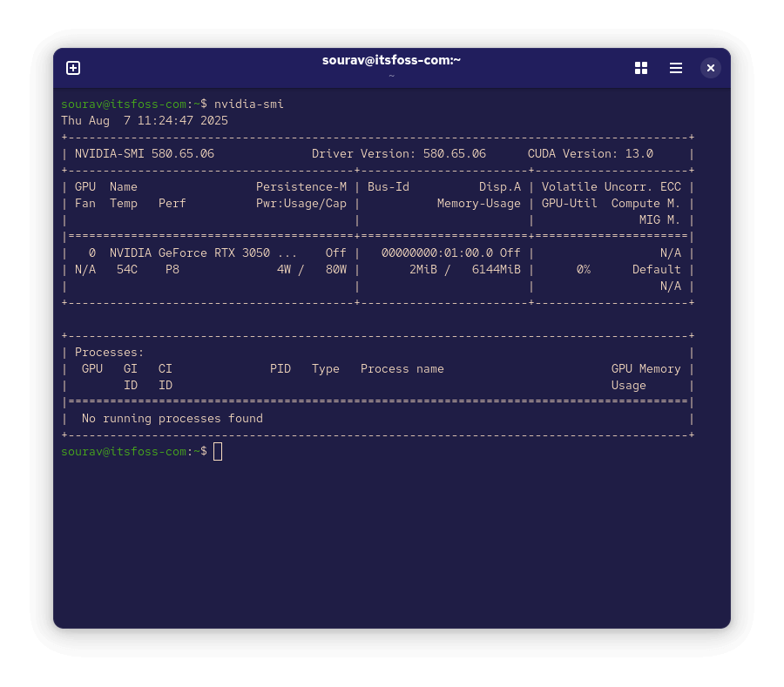Click the 54C temperature reading

(x=127, y=270)
